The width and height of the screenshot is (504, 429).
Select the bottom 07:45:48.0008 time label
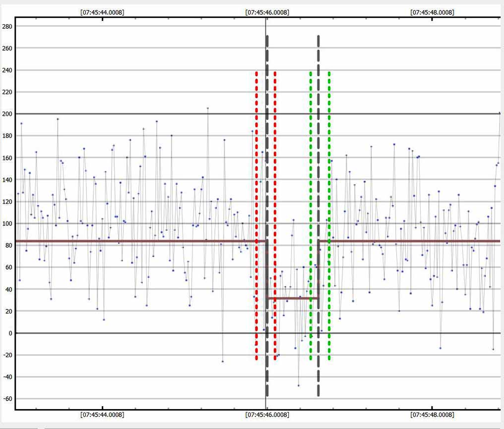point(432,414)
